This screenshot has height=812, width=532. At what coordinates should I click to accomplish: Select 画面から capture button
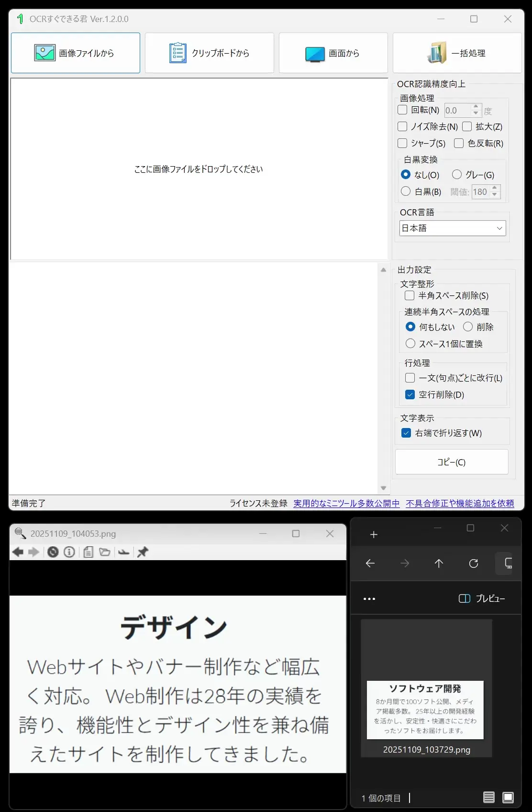333,53
